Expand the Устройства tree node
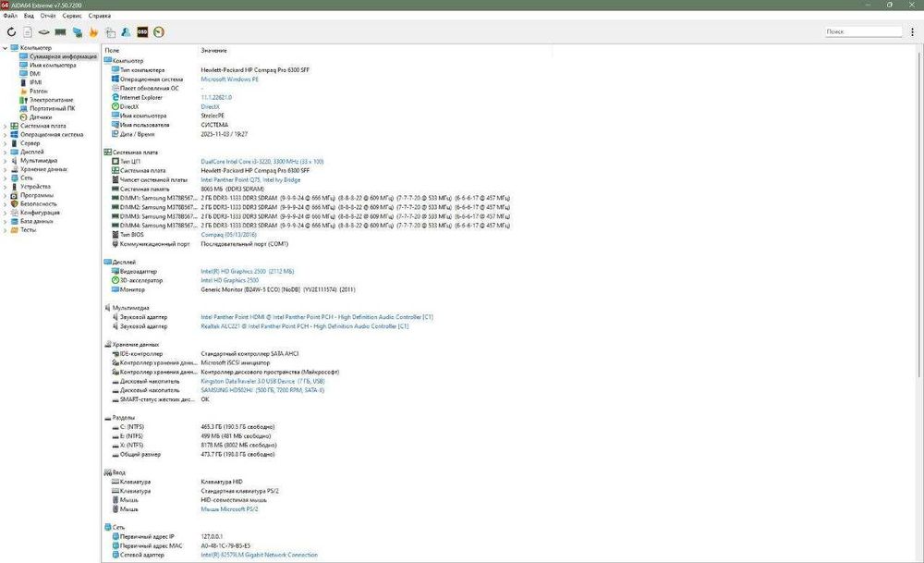 point(6,187)
